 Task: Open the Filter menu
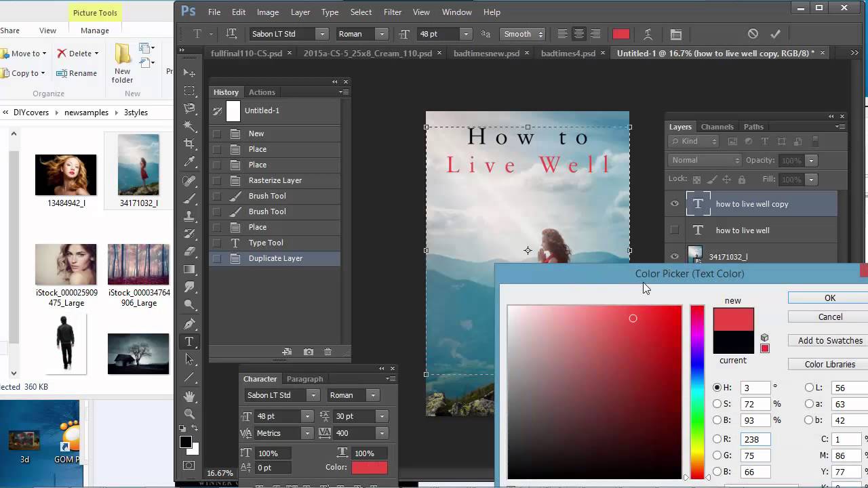click(x=393, y=12)
